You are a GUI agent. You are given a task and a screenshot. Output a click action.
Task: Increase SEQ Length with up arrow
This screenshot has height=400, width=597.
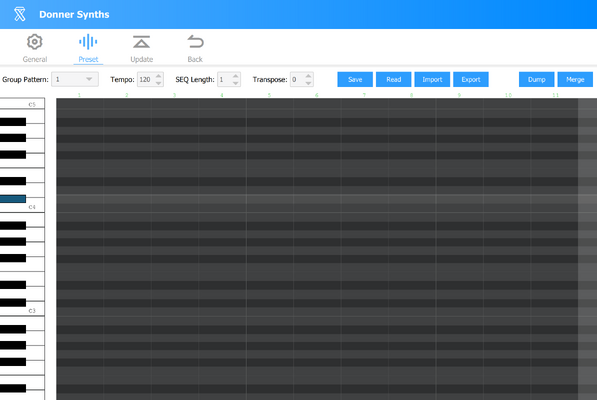[236, 76]
